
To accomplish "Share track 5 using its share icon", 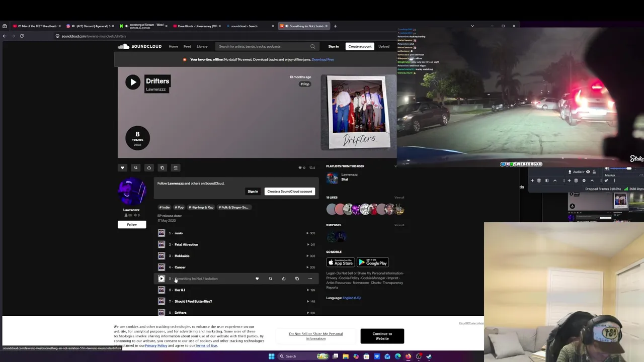I will pyautogui.click(x=284, y=279).
